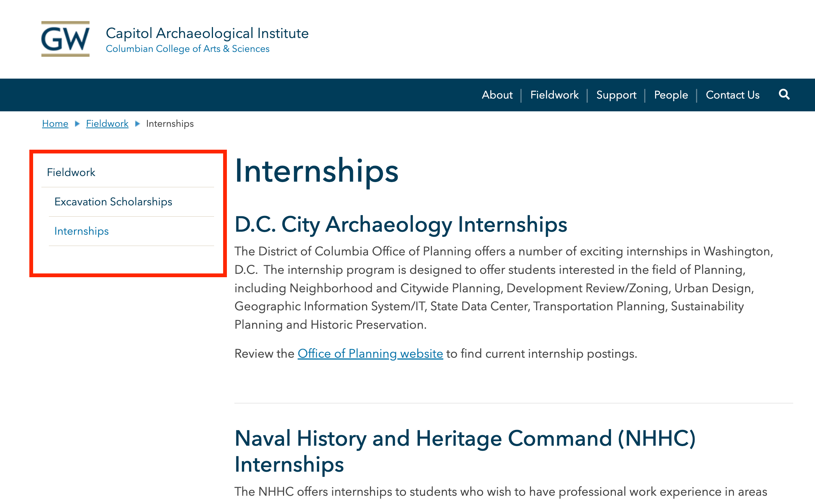Viewport: 815px width, 504px height.
Task: Open the search magnifier icon
Action: coord(784,94)
